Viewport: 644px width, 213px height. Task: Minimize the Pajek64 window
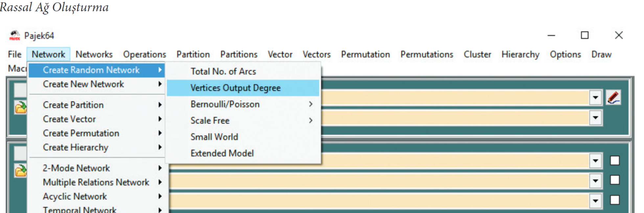(551, 35)
